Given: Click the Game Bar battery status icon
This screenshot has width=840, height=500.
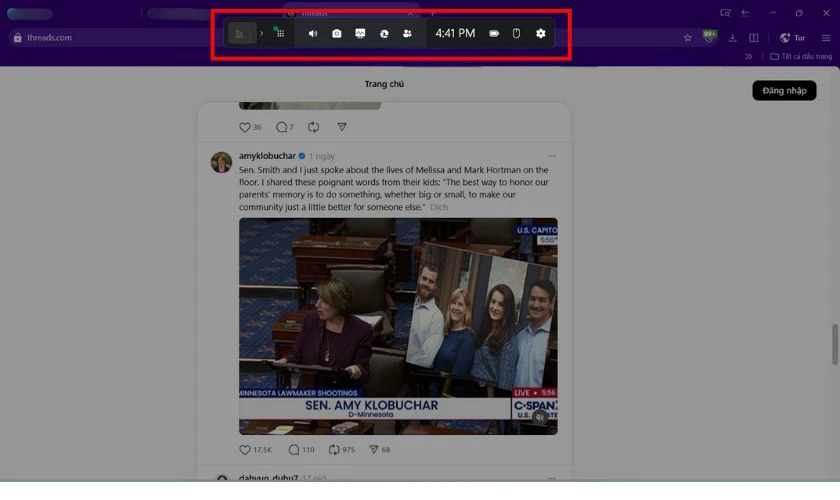Looking at the screenshot, I should tap(494, 33).
